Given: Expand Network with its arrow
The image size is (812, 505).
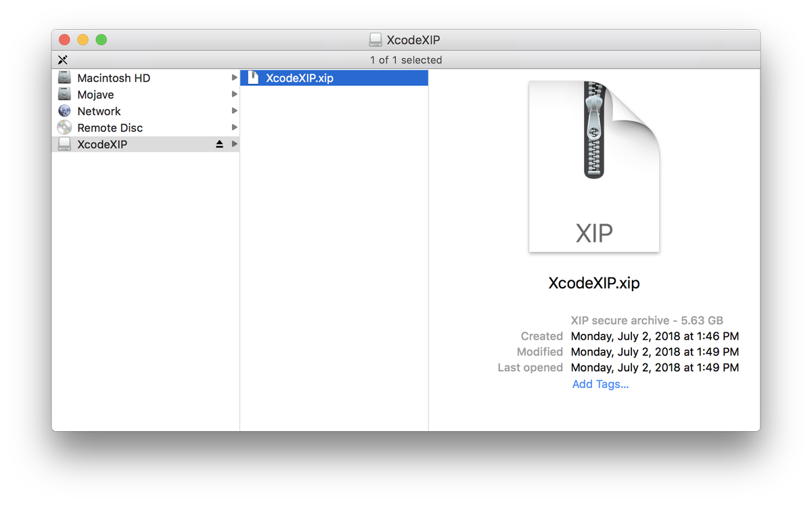Looking at the screenshot, I should pos(234,111).
